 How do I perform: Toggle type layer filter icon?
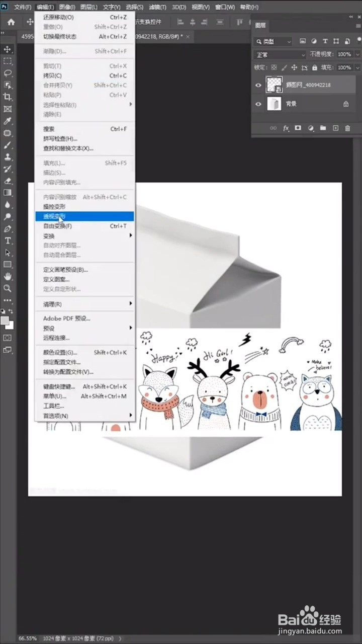(325, 41)
